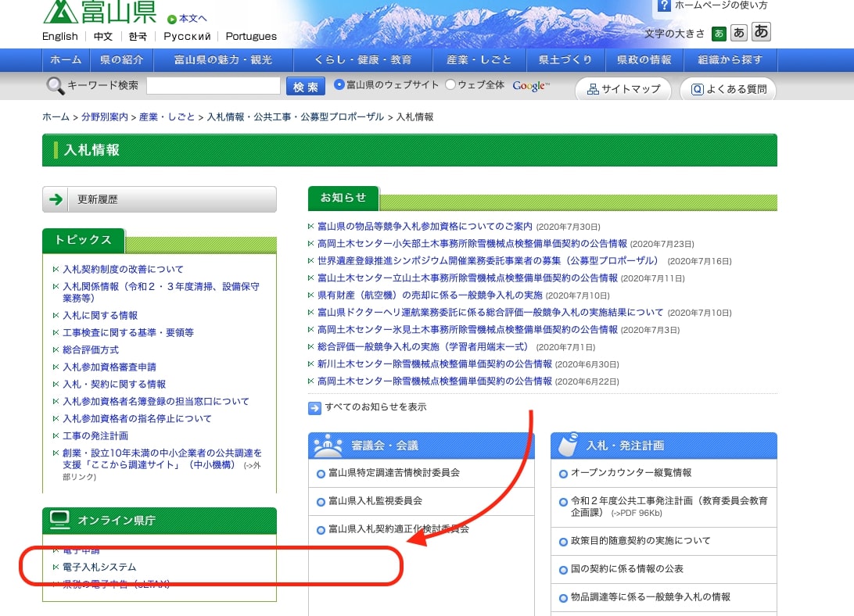Click the magnifying glass search icon
The height and width of the screenshot is (616, 854).
click(55, 86)
